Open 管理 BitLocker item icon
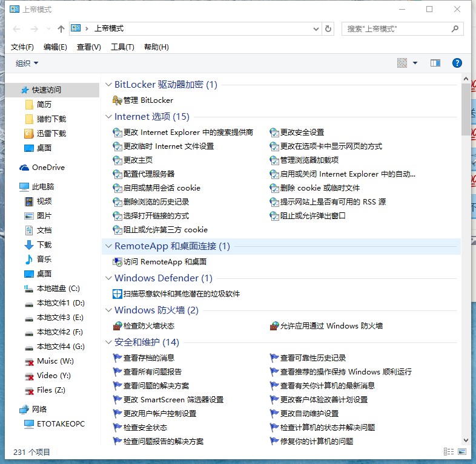476x464 pixels. 117,100
